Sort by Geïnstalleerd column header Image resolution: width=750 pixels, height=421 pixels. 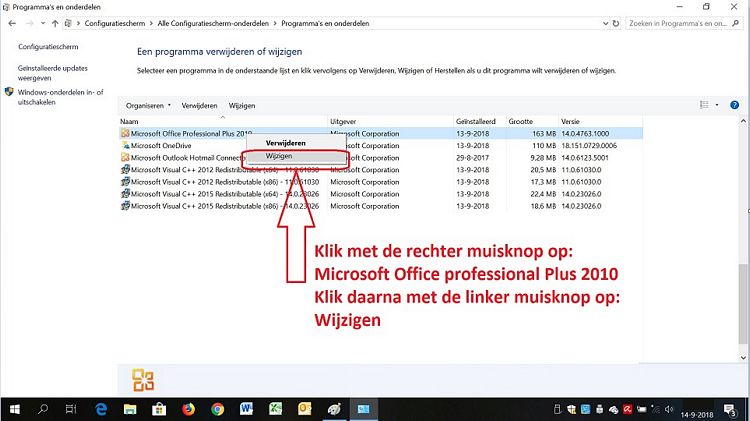[480, 122]
